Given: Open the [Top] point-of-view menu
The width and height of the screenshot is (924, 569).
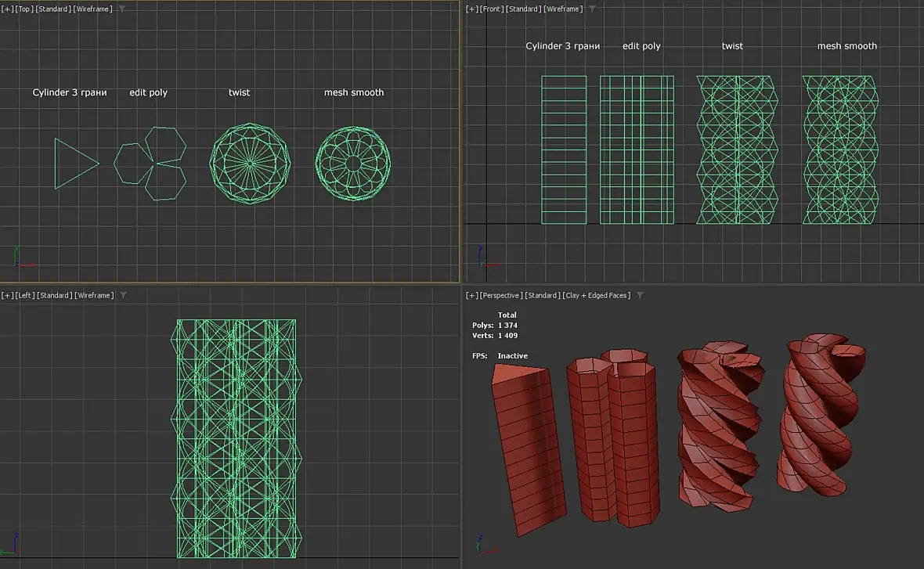Looking at the screenshot, I should 25,9.
